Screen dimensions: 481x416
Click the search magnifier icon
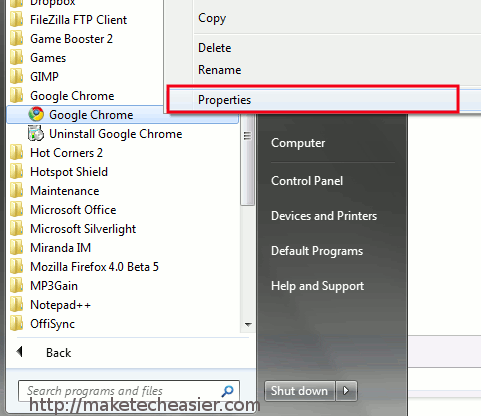(x=227, y=391)
